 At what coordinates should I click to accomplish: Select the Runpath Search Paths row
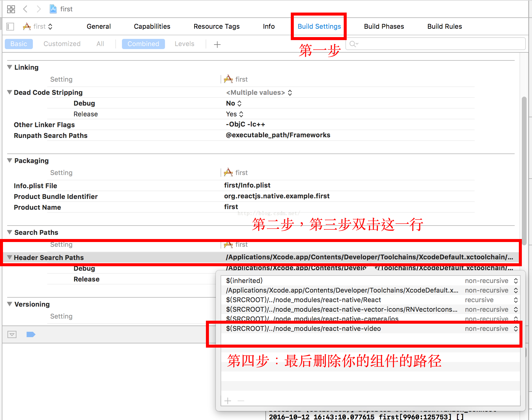click(x=244, y=136)
